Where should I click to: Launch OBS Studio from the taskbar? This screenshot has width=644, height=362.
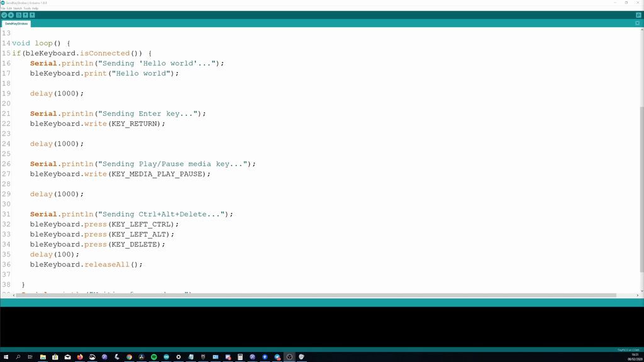(x=289, y=356)
